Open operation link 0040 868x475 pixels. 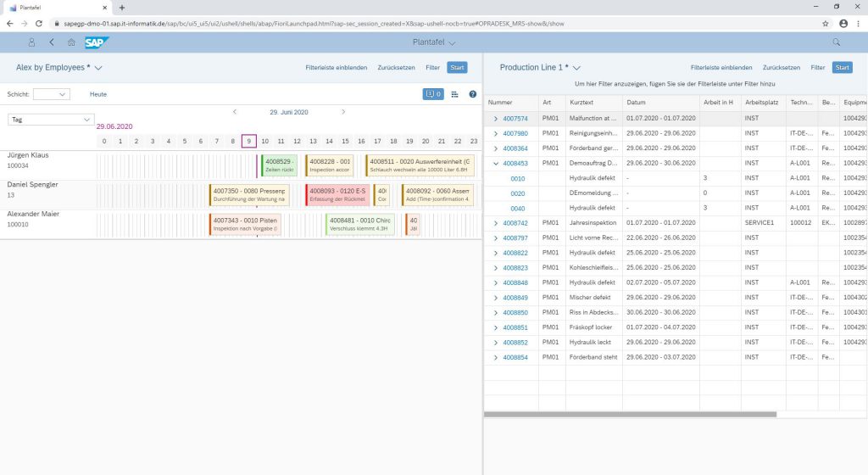point(518,209)
